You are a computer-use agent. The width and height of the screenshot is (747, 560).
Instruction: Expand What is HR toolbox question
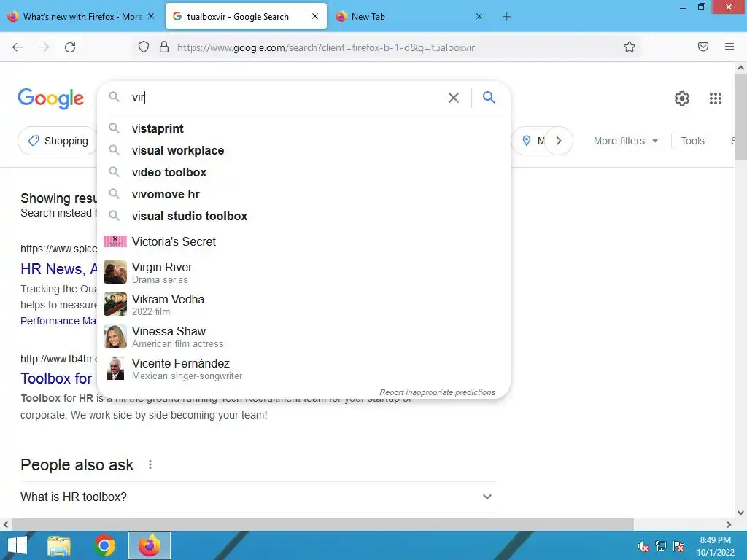[x=258, y=497]
